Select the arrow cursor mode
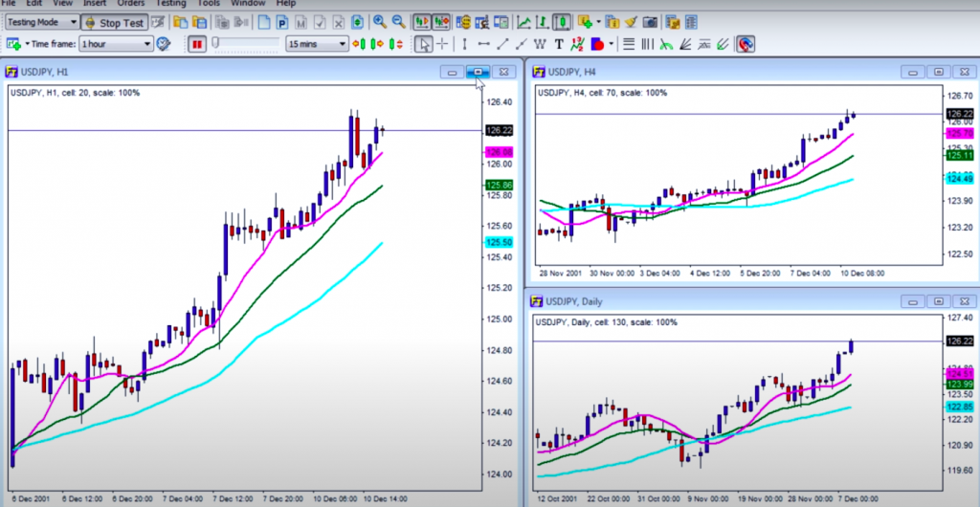Viewport: 980px width, 507px height. click(x=424, y=44)
